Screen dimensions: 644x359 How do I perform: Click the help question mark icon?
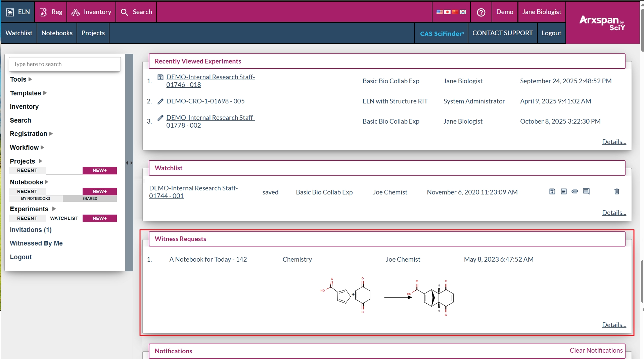[481, 12]
